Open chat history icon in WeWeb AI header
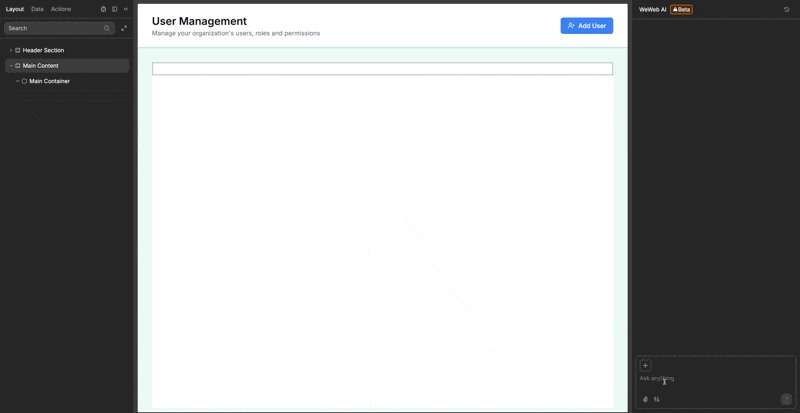Image resolution: width=800 pixels, height=413 pixels. click(787, 9)
